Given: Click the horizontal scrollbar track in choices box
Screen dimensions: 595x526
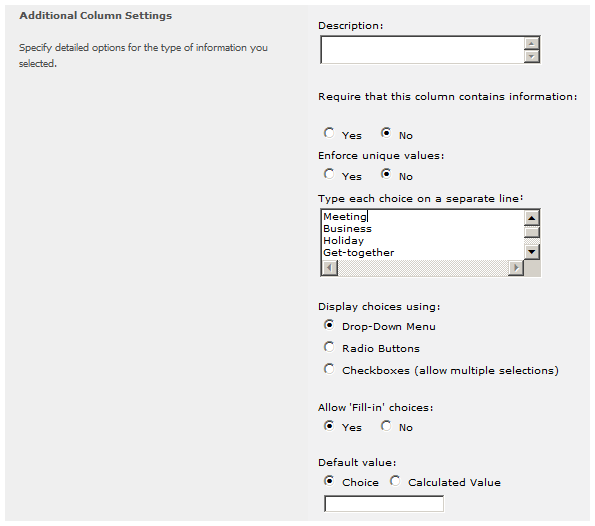Looking at the screenshot, I should 423,268.
